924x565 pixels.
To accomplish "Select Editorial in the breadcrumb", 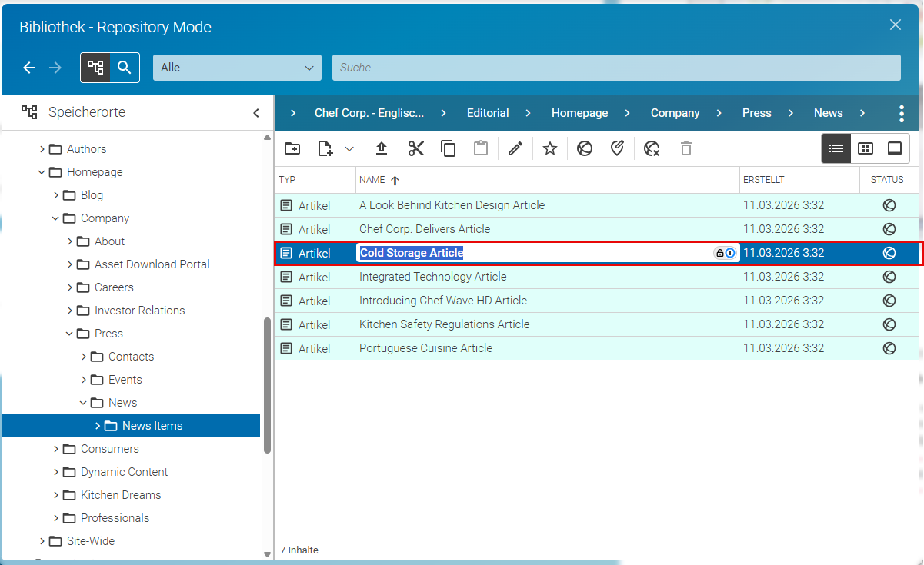I will [x=488, y=113].
